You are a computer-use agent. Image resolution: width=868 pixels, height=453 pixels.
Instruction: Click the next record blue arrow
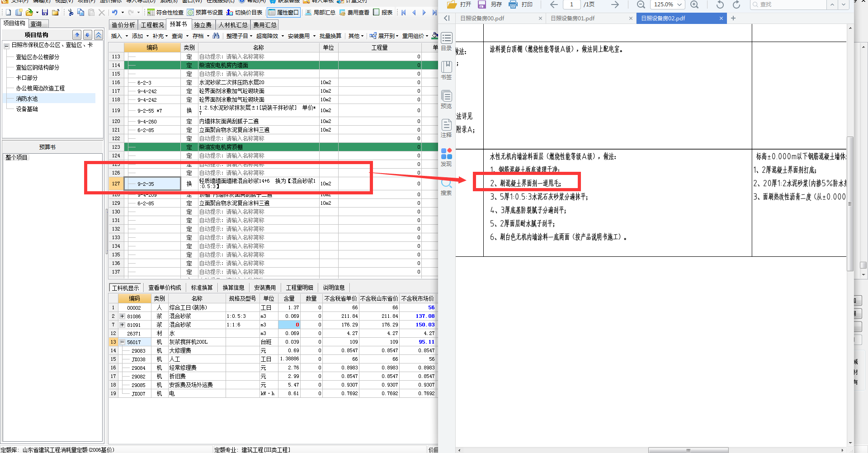click(x=424, y=13)
